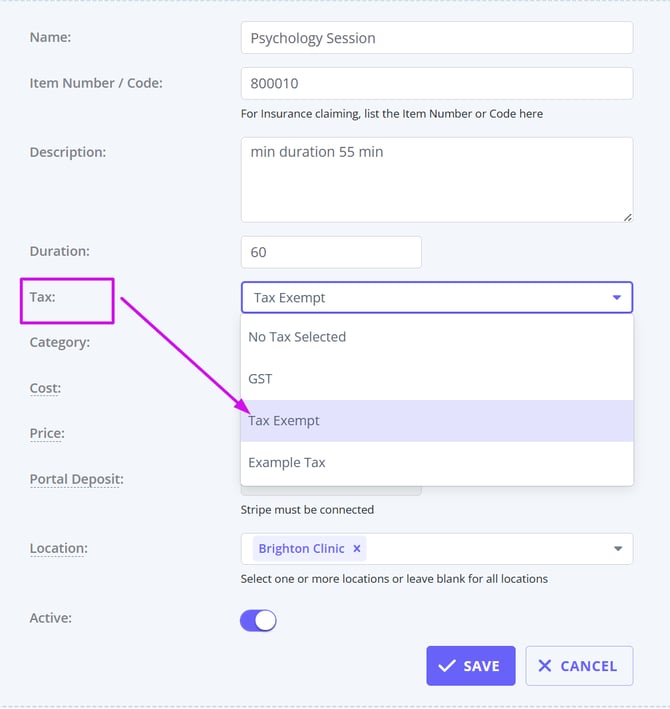The width and height of the screenshot is (670, 709).
Task: Toggle the Active switch off
Action: click(x=258, y=621)
